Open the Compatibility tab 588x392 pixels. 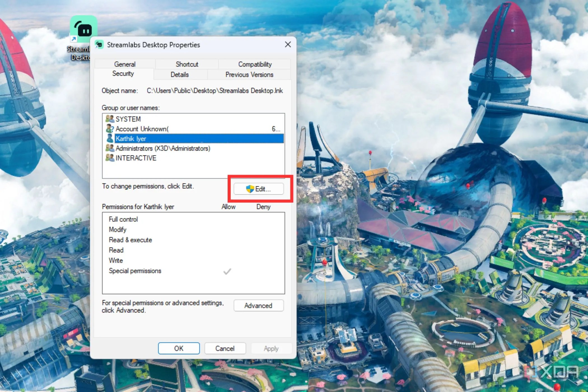(255, 64)
